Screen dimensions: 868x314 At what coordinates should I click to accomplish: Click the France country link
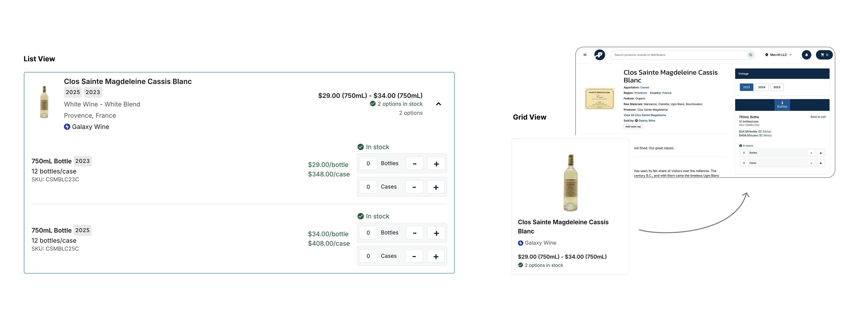pyautogui.click(x=667, y=93)
